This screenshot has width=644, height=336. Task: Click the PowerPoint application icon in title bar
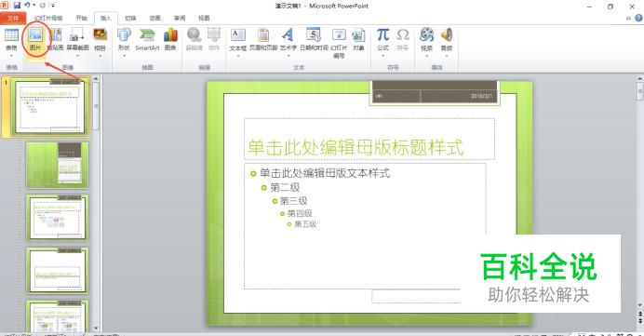click(x=4, y=6)
